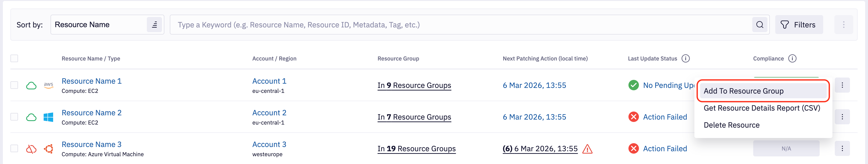Click the red failed icon for Resource Name 2

[633, 117]
